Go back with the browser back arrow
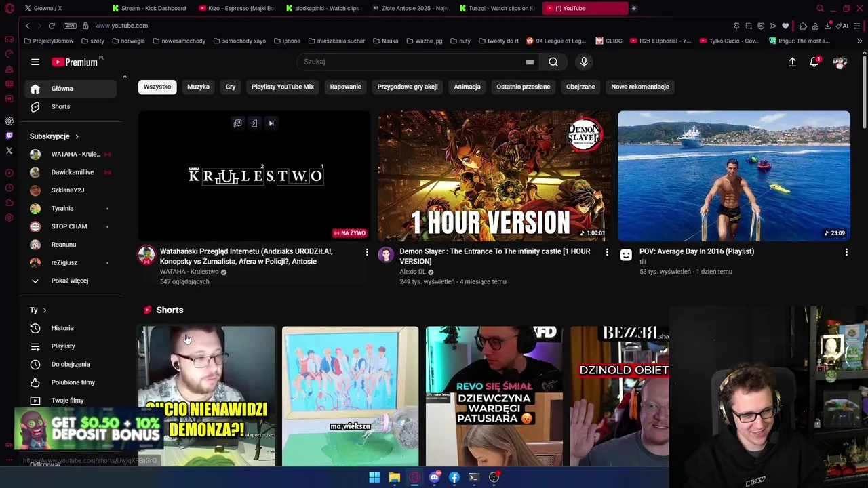 tap(27, 26)
